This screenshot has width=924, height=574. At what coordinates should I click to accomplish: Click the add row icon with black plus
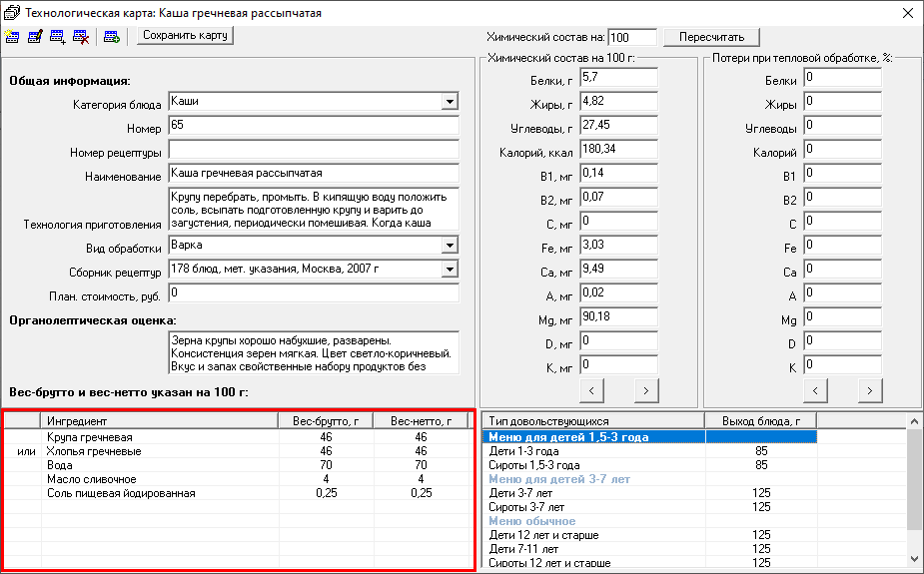pos(57,37)
